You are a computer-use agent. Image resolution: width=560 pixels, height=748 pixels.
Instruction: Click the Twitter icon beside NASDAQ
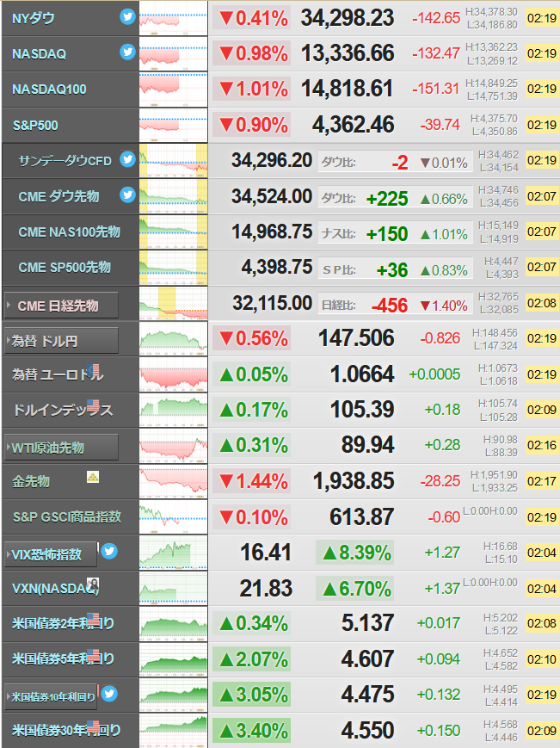[127, 52]
